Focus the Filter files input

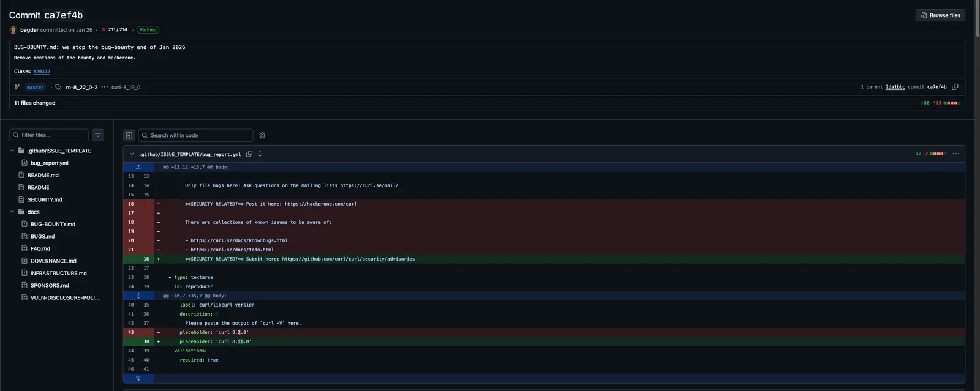point(49,135)
